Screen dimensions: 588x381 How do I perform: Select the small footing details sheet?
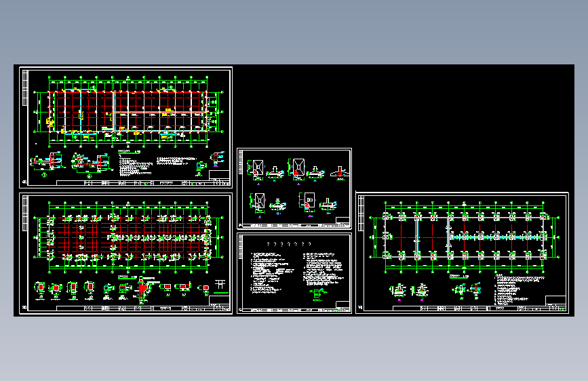click(294, 188)
